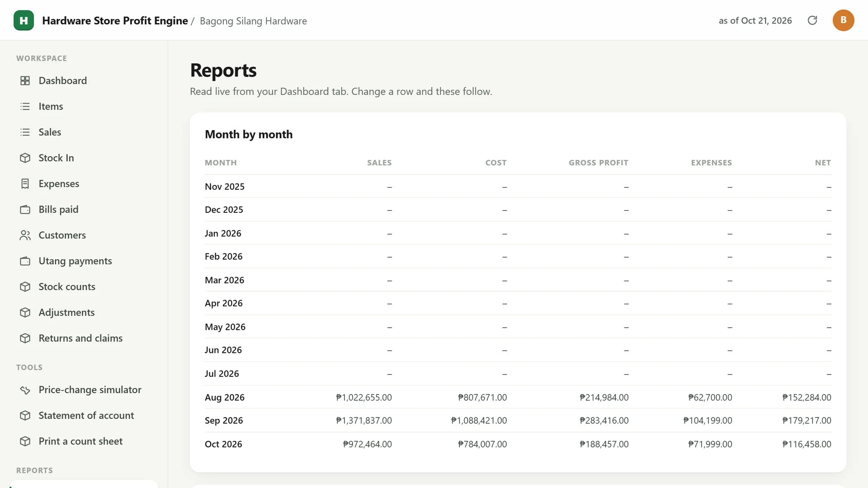Click the Adjustments box icon

(x=25, y=312)
